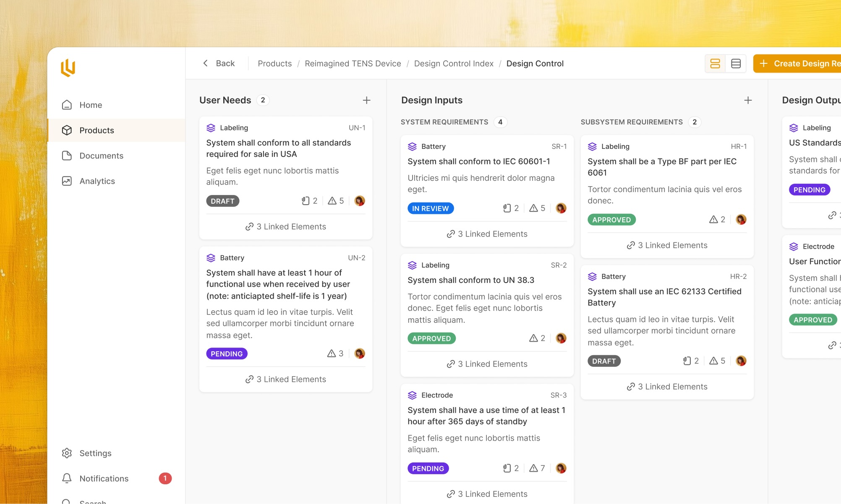Click attachment icon on SR-1 card
The image size is (841, 504).
pyautogui.click(x=507, y=208)
